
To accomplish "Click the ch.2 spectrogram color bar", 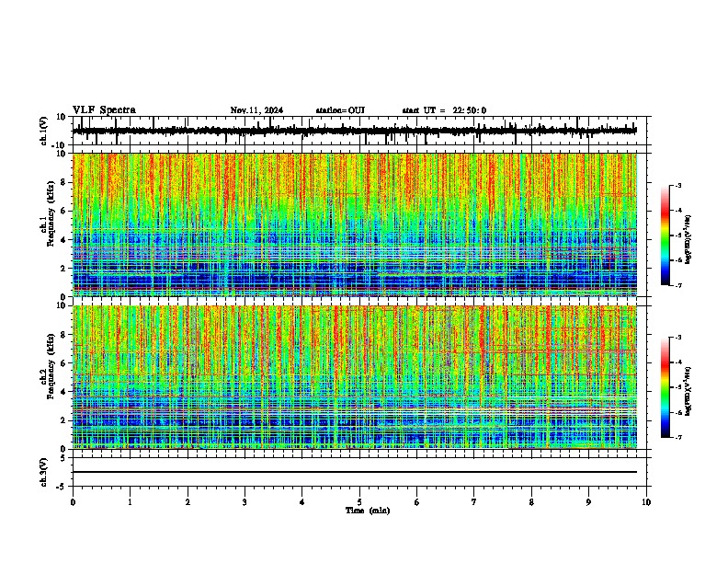I will (665, 387).
